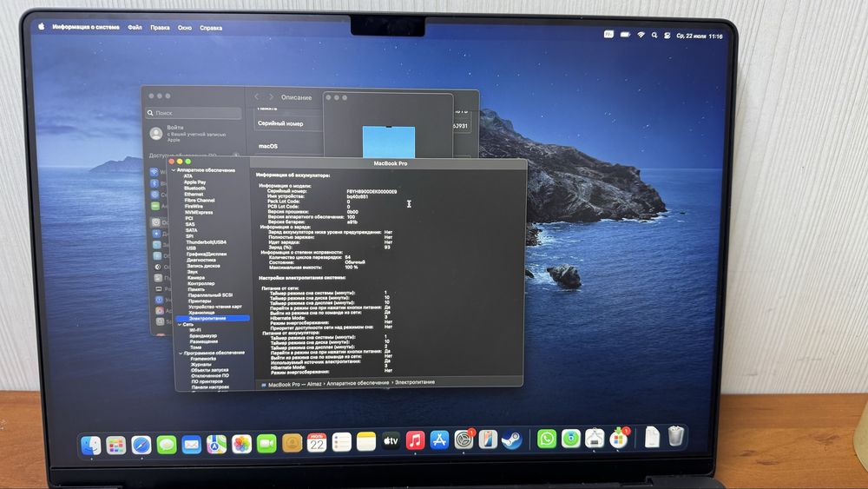Select Wi-Fi under Сеть
This screenshot has height=489, width=868.
click(x=194, y=330)
